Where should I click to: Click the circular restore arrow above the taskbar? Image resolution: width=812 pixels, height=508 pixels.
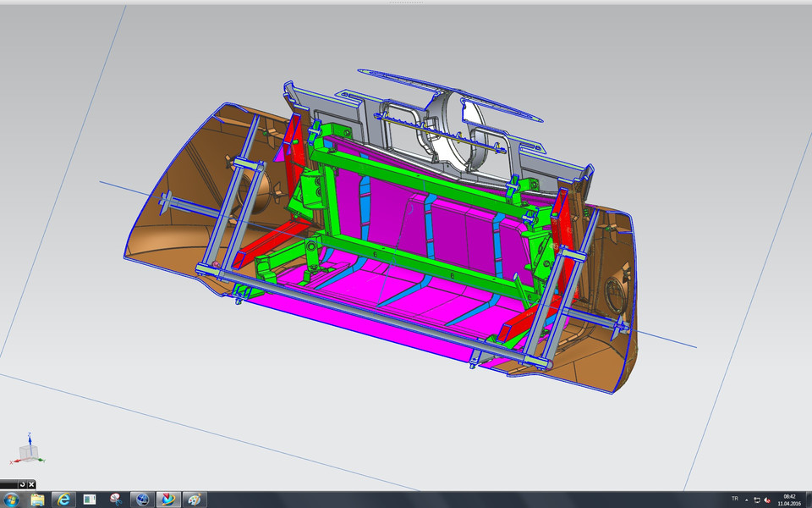23,484
